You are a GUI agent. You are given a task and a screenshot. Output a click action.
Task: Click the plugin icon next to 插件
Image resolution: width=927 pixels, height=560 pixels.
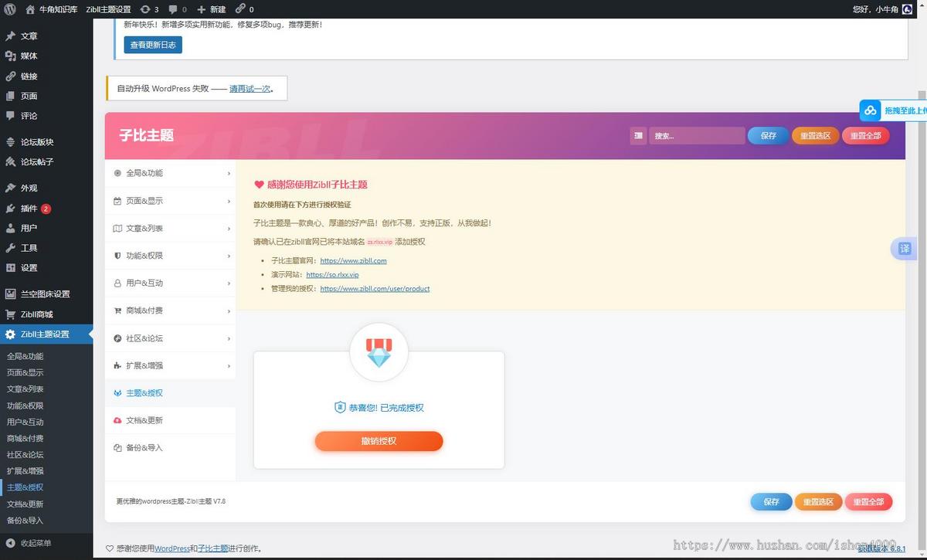pyautogui.click(x=10, y=209)
